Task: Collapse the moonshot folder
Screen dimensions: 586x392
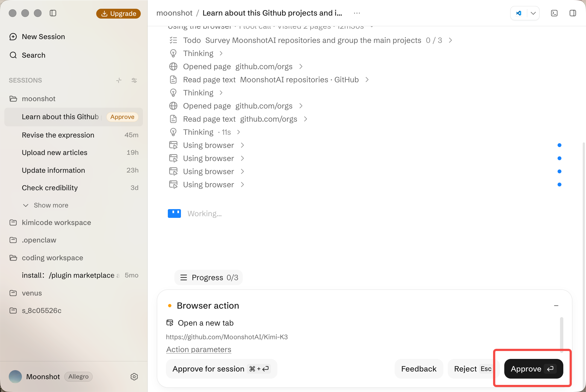Action: [x=32, y=99]
